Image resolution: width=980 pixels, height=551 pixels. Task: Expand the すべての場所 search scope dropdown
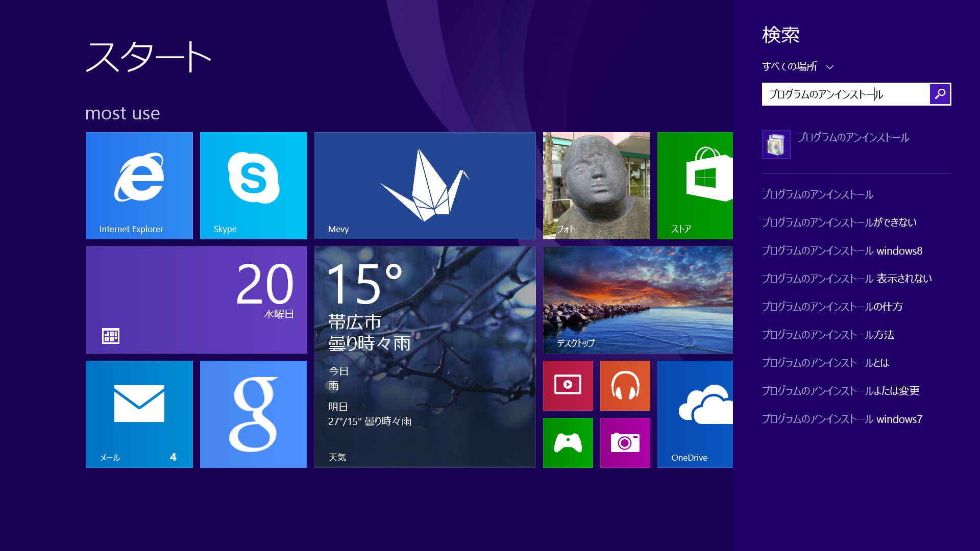click(x=797, y=66)
